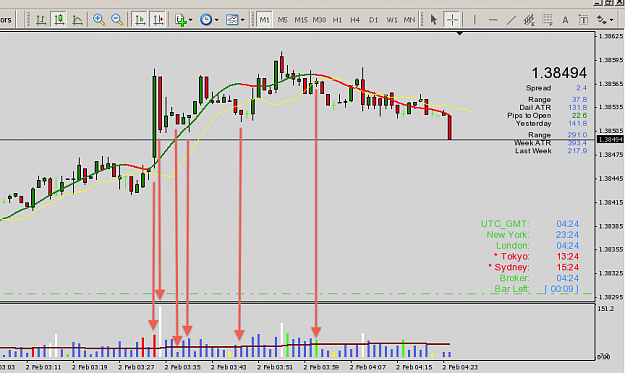The height and width of the screenshot is (373, 625).
Task: Switch to the M15 timeframe
Action: (x=301, y=19)
